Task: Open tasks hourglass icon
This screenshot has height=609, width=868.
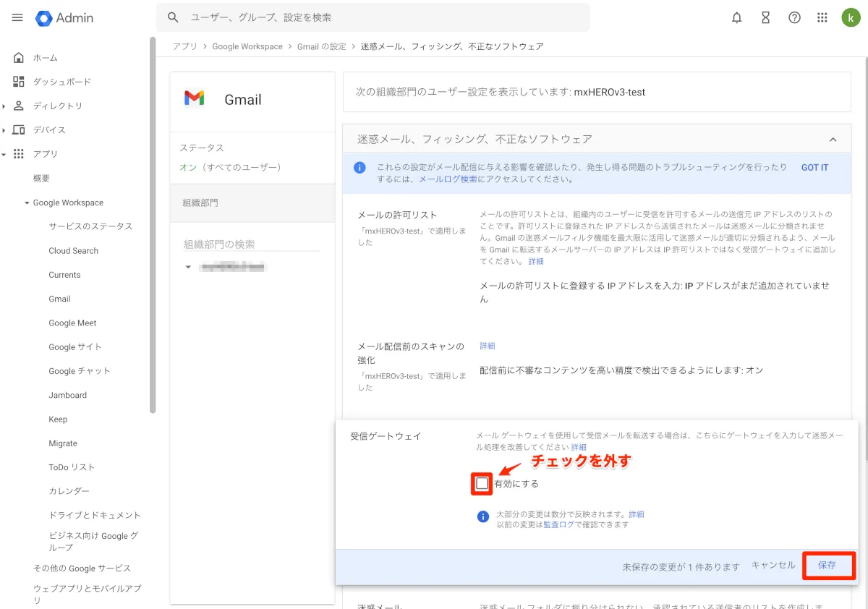Action: point(765,18)
